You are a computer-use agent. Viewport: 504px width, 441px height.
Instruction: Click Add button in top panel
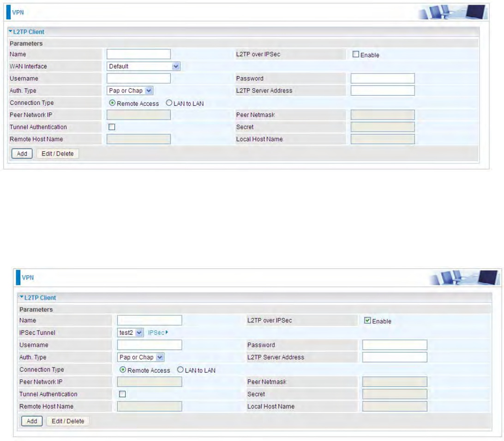point(22,154)
